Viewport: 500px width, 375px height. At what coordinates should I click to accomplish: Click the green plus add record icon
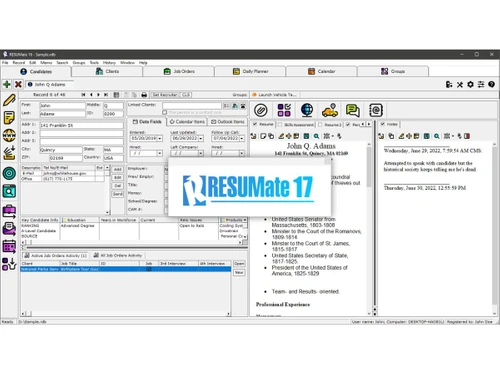point(7,84)
